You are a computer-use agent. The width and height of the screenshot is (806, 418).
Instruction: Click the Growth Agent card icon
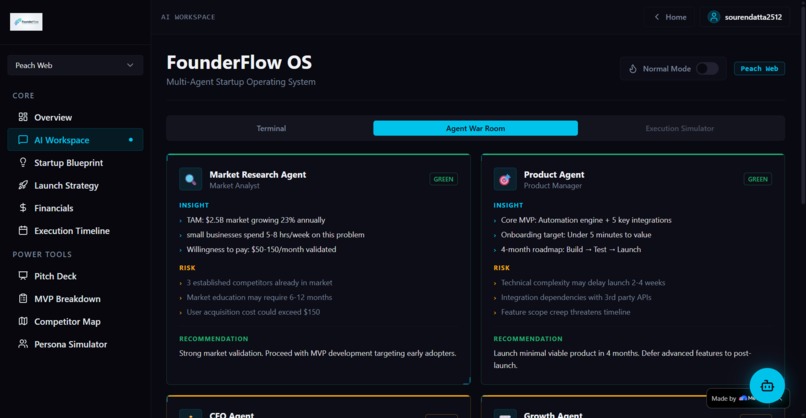(505, 414)
